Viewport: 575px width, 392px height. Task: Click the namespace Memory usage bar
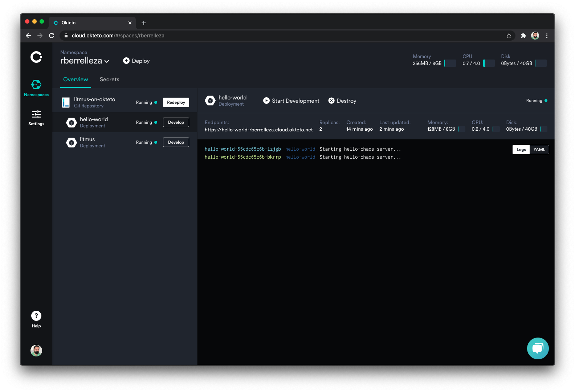(x=450, y=63)
